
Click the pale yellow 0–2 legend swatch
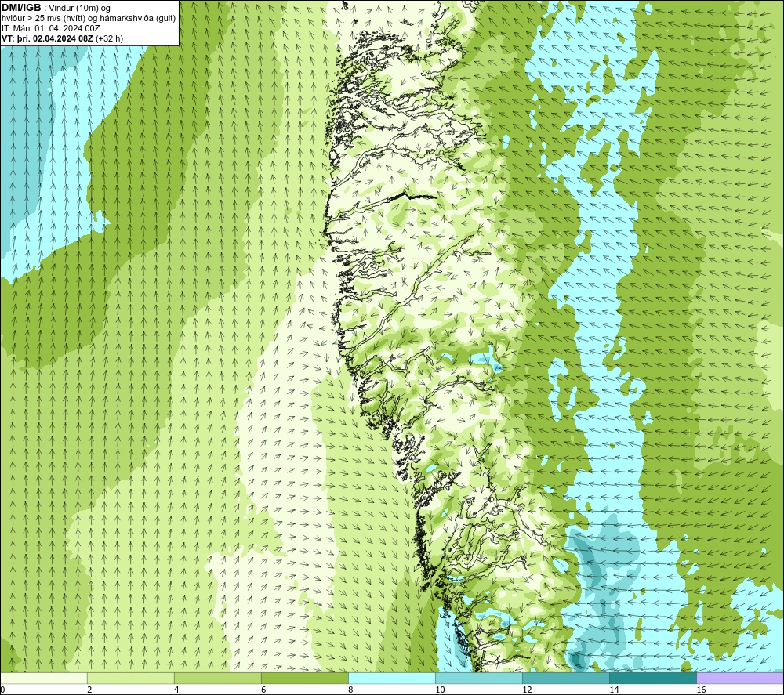(x=44, y=678)
